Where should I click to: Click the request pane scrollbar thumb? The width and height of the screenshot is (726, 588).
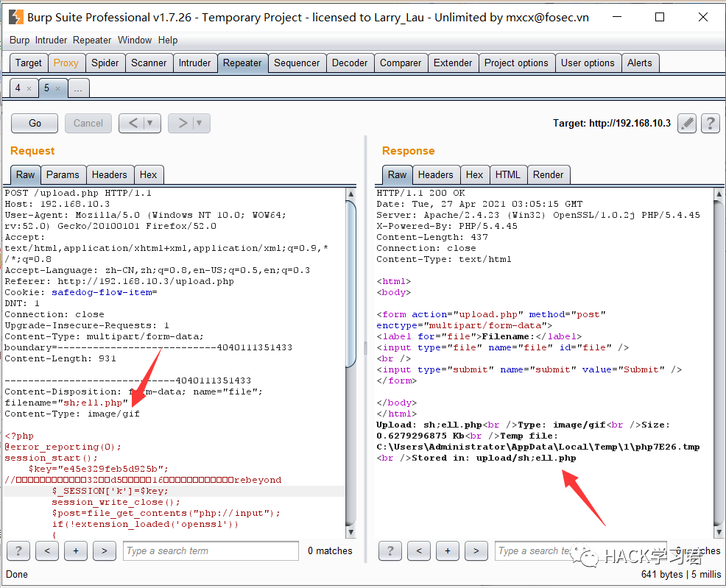351,285
